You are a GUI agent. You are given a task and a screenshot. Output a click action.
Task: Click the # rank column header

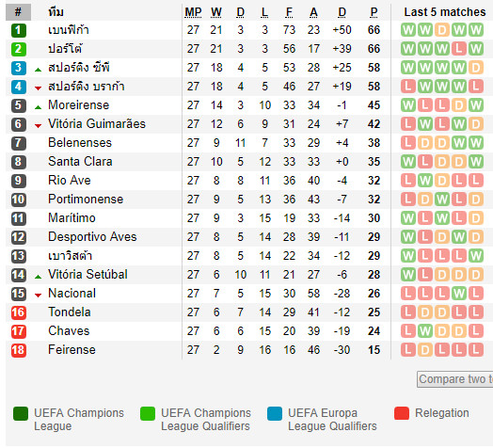18,12
